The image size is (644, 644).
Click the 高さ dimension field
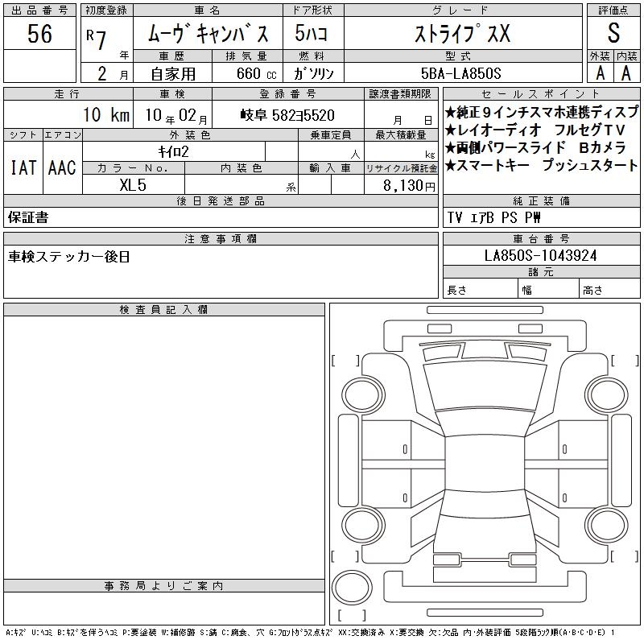click(609, 290)
